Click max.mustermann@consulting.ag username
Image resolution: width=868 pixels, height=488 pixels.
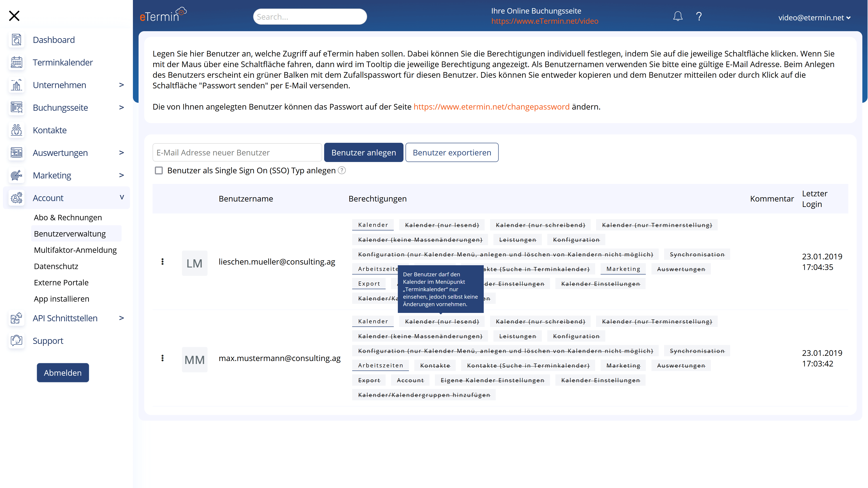pyautogui.click(x=279, y=358)
